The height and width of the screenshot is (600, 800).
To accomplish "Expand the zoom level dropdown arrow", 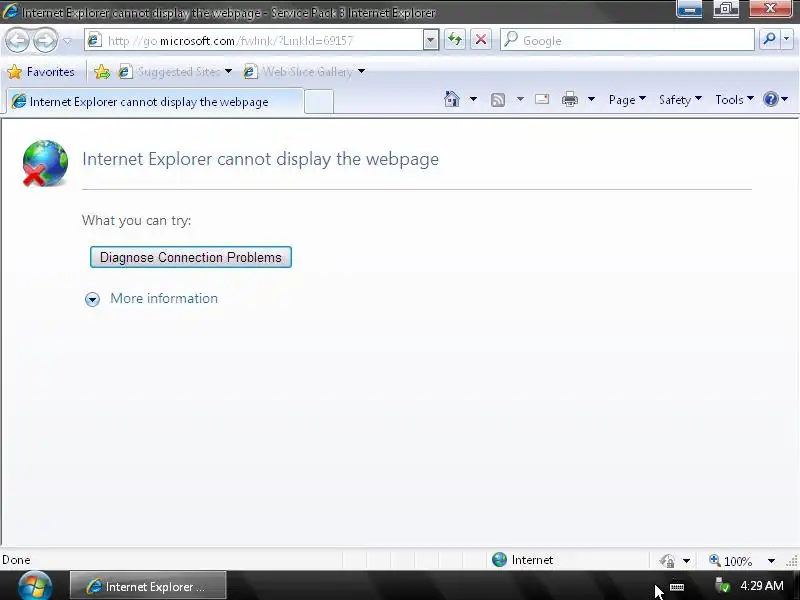I will pos(771,561).
